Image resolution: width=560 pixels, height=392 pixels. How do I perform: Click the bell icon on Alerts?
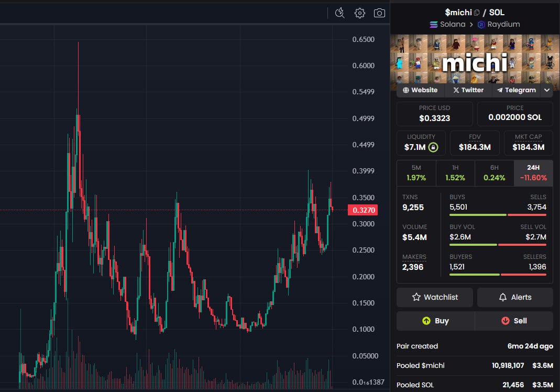point(503,297)
